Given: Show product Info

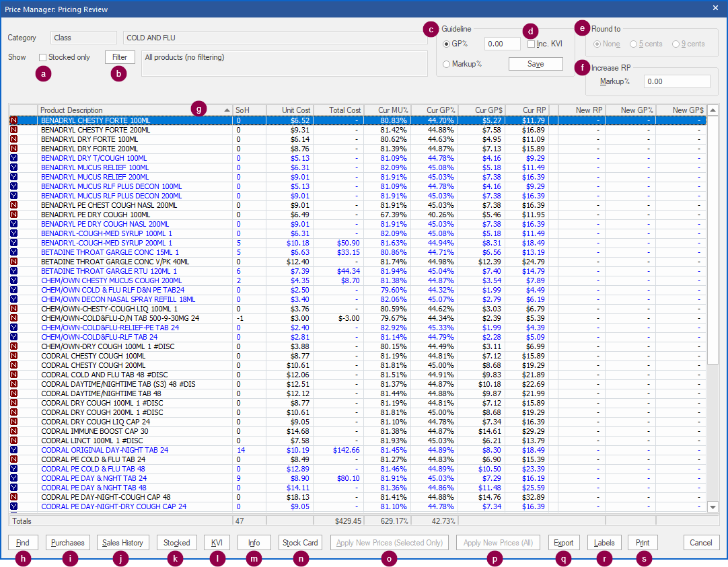Looking at the screenshot, I should click(x=254, y=542).
